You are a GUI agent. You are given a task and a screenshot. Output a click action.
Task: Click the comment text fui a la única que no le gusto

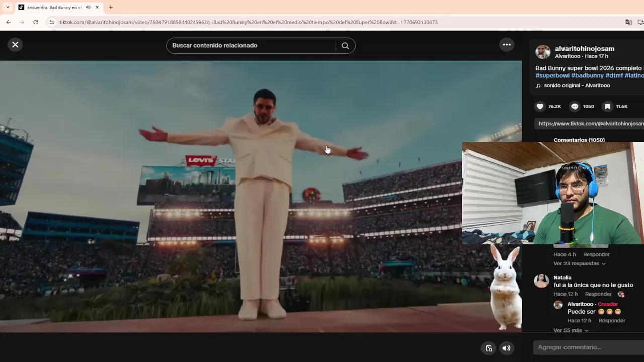tap(594, 285)
